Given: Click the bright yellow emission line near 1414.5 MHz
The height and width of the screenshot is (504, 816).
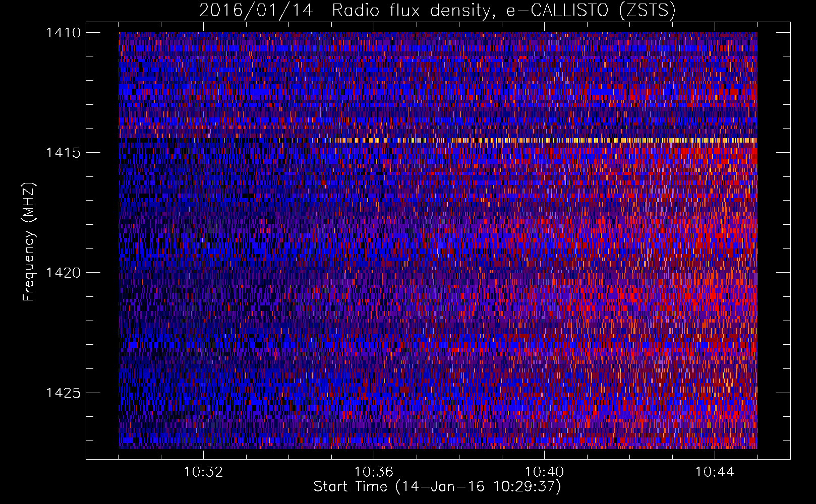Looking at the screenshot, I should pyautogui.click(x=545, y=140).
